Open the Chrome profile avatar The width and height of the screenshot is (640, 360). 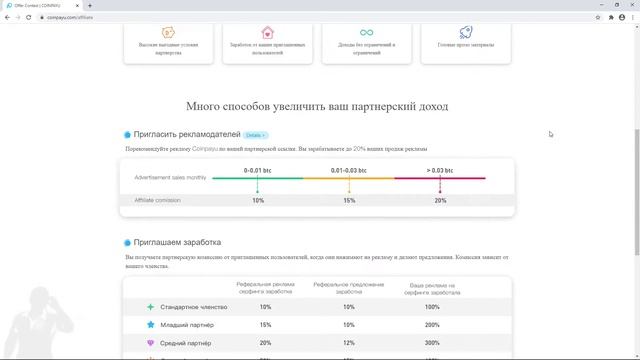tap(622, 18)
